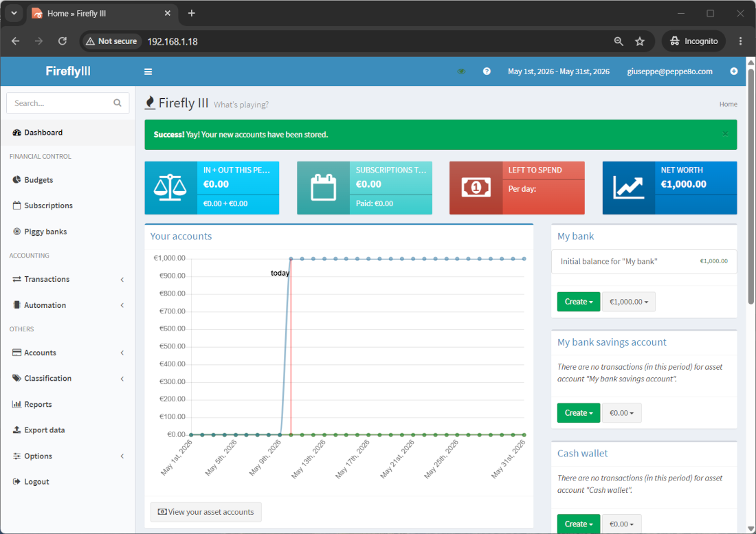This screenshot has width=756, height=534.
Task: Open a new browser tab
Action: tap(192, 14)
